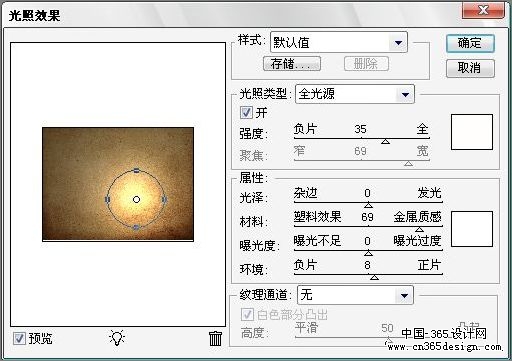Screen dimensions: 512x361
Task: Open the 纹理通道 texture channel dropdown
Action: (355, 295)
